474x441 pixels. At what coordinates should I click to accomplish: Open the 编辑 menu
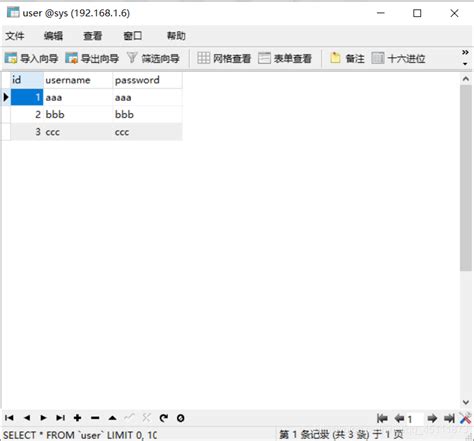point(53,36)
